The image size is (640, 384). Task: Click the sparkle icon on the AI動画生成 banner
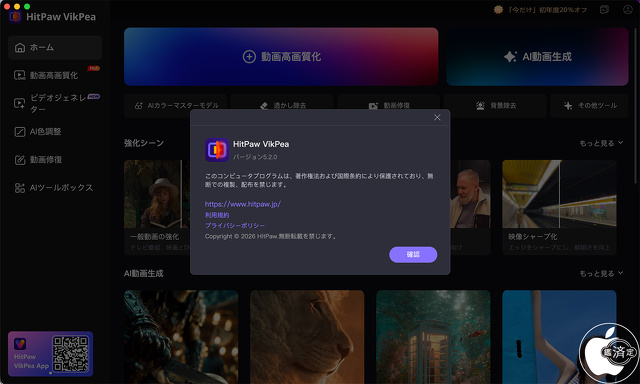point(510,57)
